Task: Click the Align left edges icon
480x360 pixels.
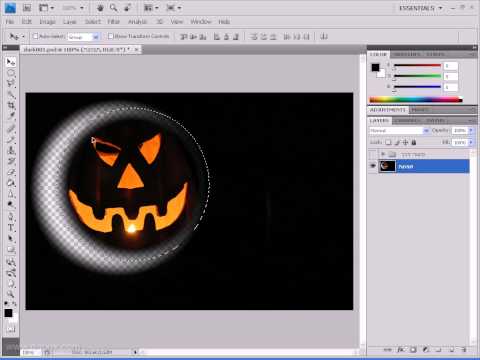Action: point(217,36)
